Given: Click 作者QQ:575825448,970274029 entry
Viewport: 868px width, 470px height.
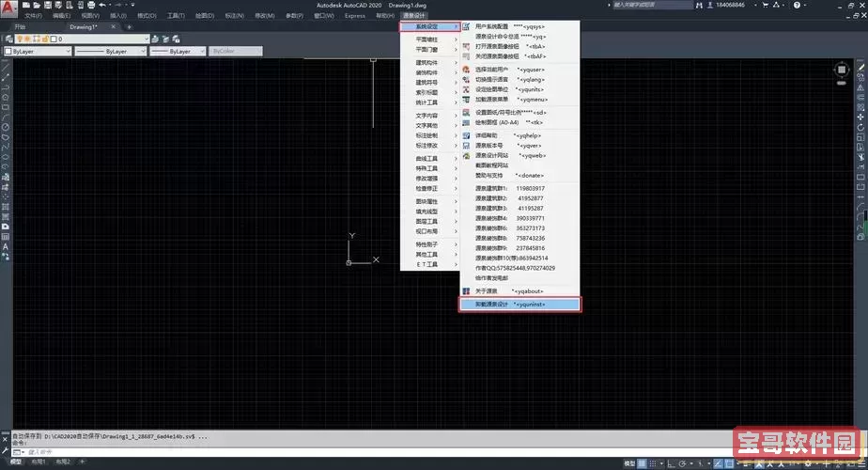Looking at the screenshot, I should tap(519, 268).
